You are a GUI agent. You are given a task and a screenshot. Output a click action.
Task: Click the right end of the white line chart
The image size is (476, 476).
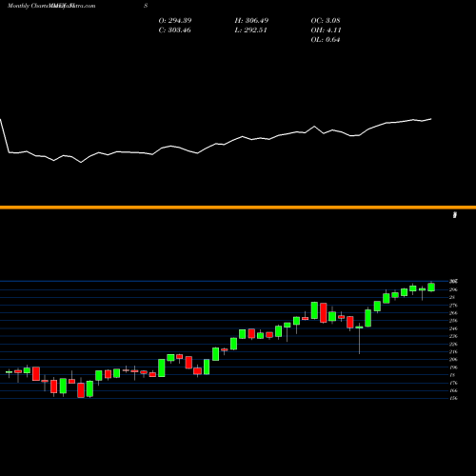click(431, 119)
